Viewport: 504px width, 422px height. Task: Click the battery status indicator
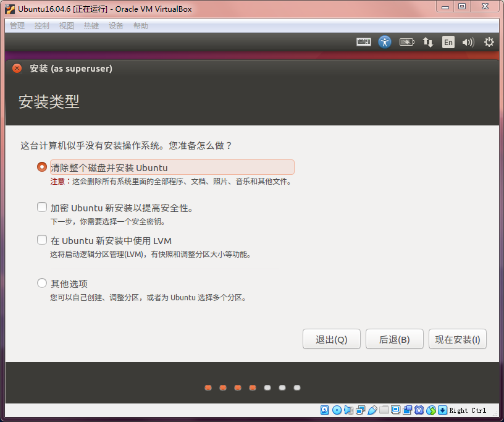pyautogui.click(x=406, y=42)
